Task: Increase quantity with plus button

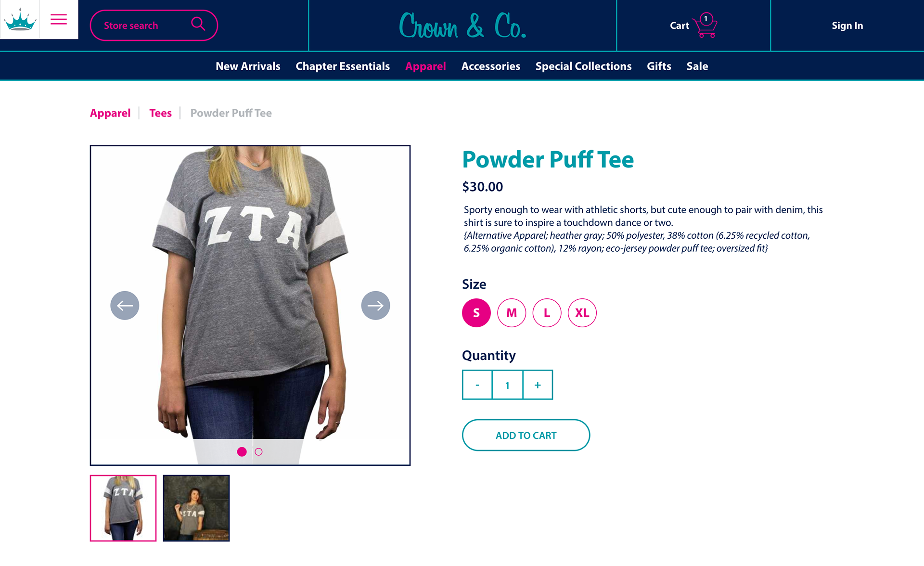Action: click(x=538, y=385)
